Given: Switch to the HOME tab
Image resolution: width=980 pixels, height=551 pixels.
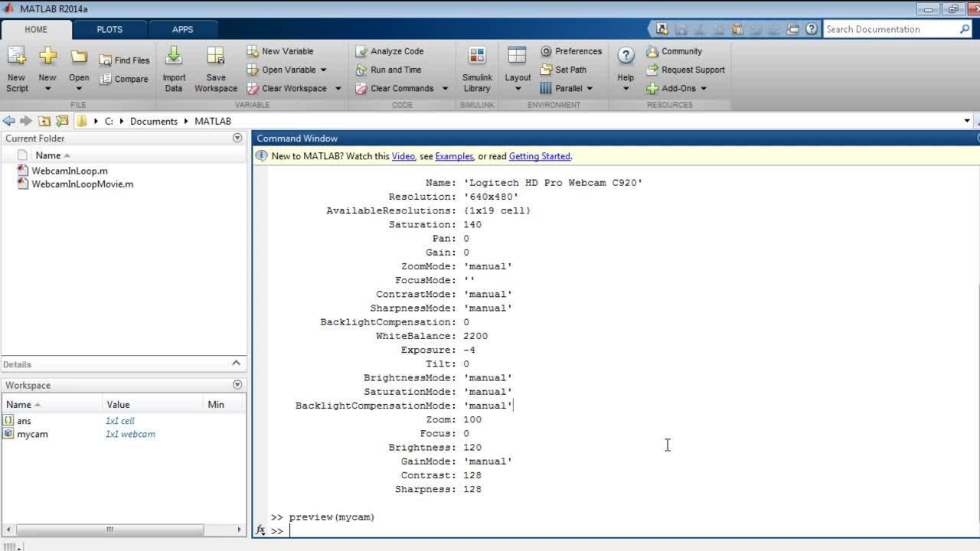Looking at the screenshot, I should coord(36,29).
